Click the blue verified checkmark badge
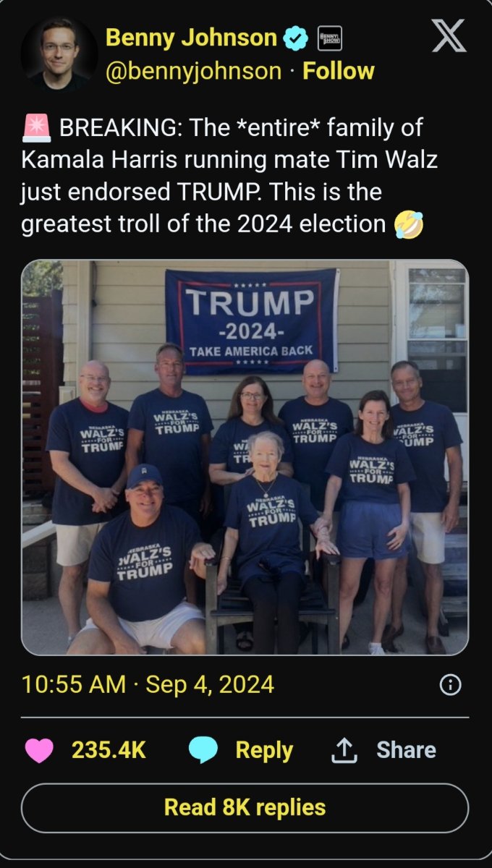This screenshot has height=868, width=492. click(296, 38)
